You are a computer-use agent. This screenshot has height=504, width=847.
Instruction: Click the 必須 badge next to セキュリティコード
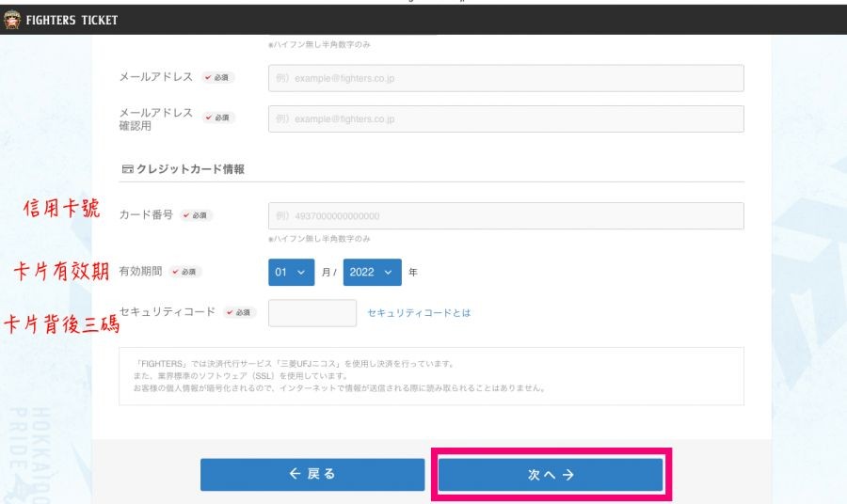point(240,312)
